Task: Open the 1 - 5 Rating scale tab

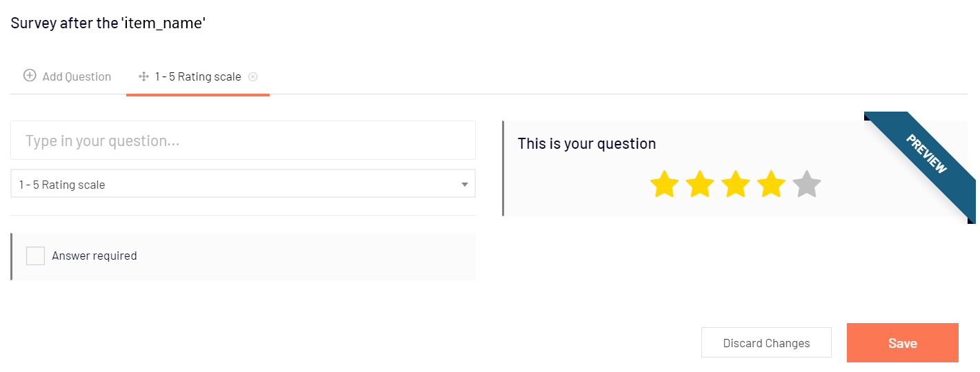Action: (x=198, y=76)
